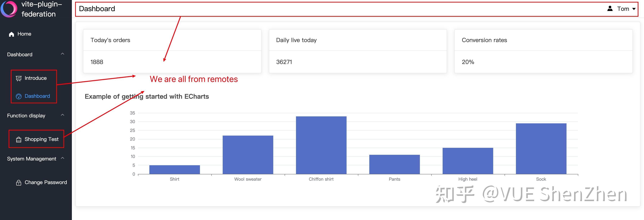Click the Shopping Test bag icon
The image size is (644, 220).
tap(19, 139)
